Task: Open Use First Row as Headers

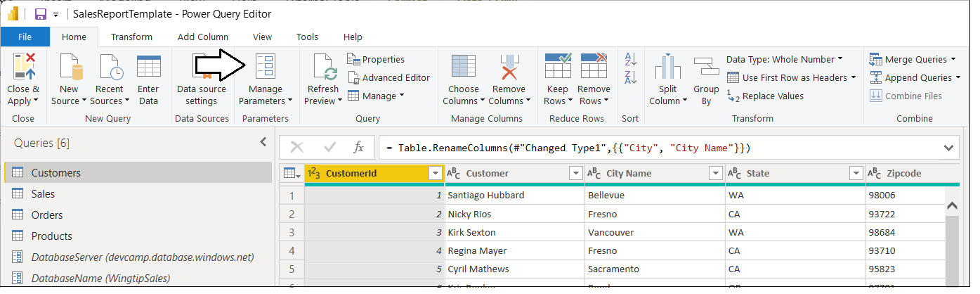Action: coord(792,77)
